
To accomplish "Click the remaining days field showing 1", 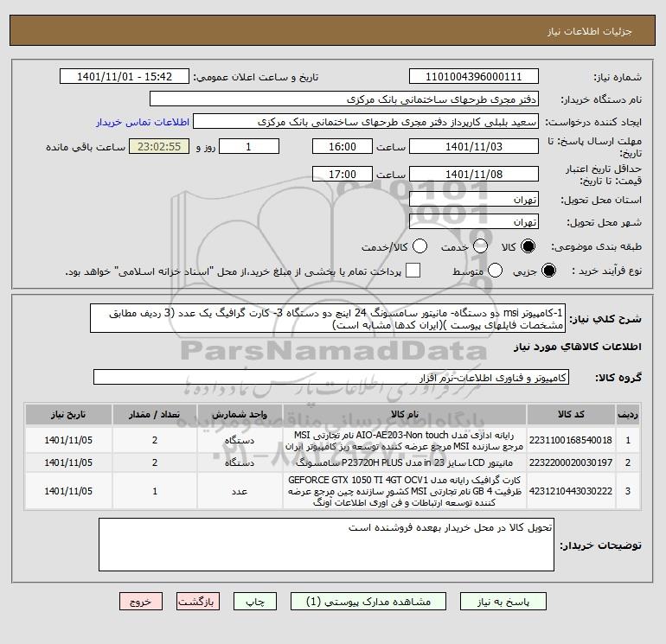I will click(249, 146).
